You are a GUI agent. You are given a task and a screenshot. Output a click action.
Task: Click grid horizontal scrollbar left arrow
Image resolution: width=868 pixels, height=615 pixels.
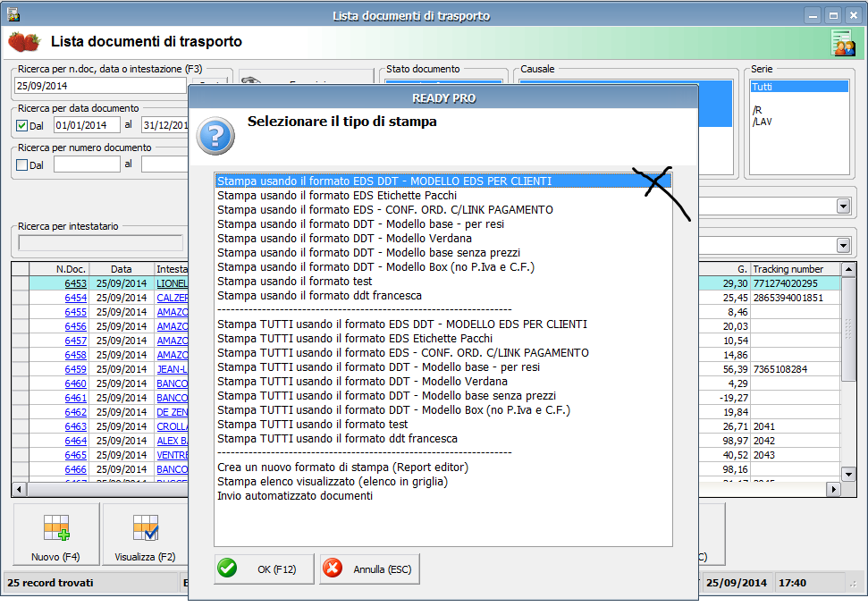tap(20, 489)
